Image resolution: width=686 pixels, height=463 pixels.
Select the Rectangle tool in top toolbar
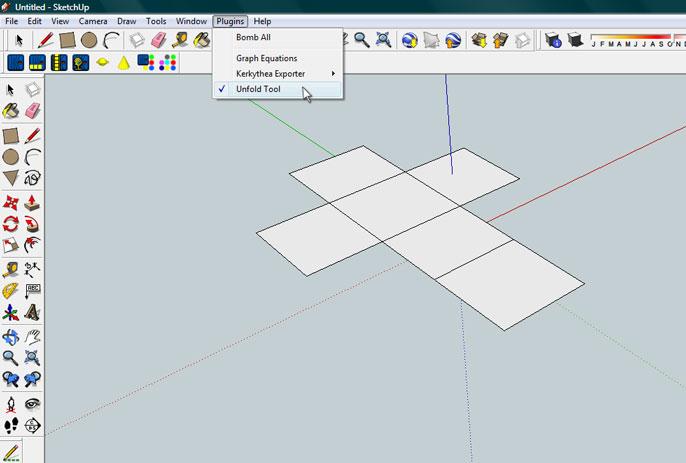(x=67, y=40)
